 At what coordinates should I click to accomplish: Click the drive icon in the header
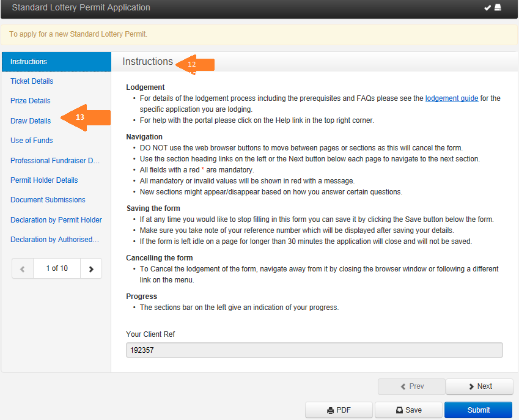pyautogui.click(x=498, y=7)
